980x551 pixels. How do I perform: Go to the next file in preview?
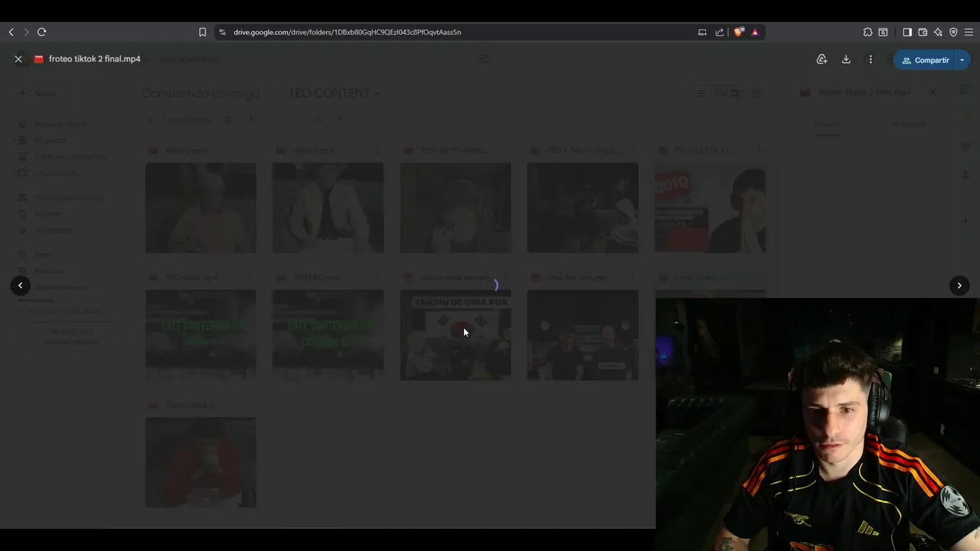(x=959, y=285)
